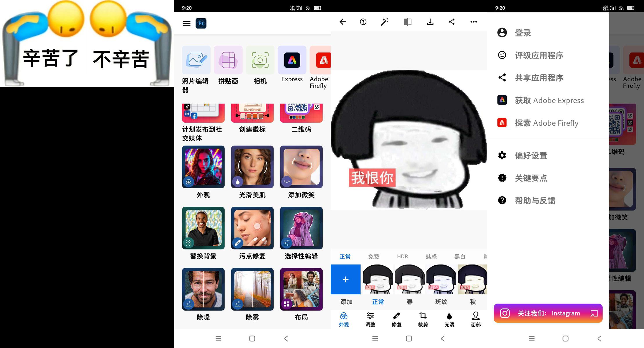Open three-dot overflow menu in editor
Viewport: 644px width, 348px height.
[473, 22]
